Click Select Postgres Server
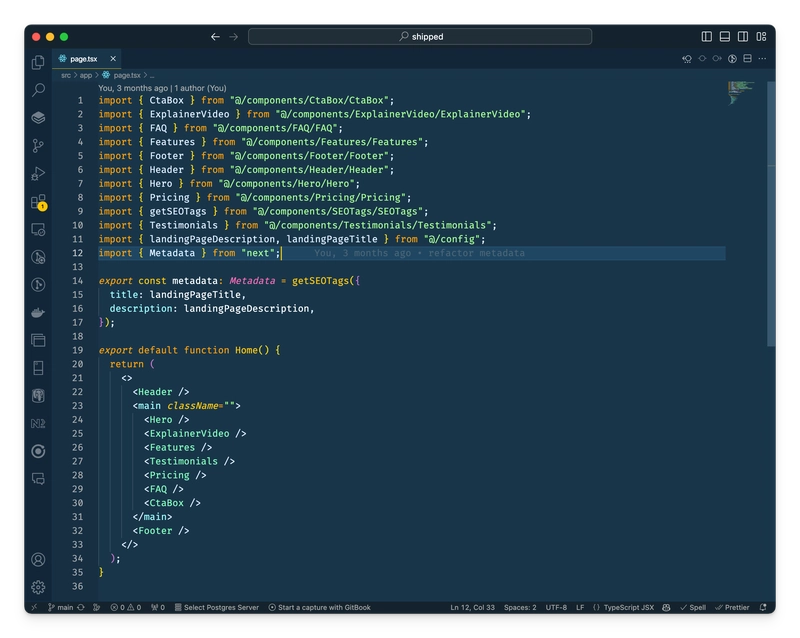The image size is (800, 638). click(x=217, y=607)
